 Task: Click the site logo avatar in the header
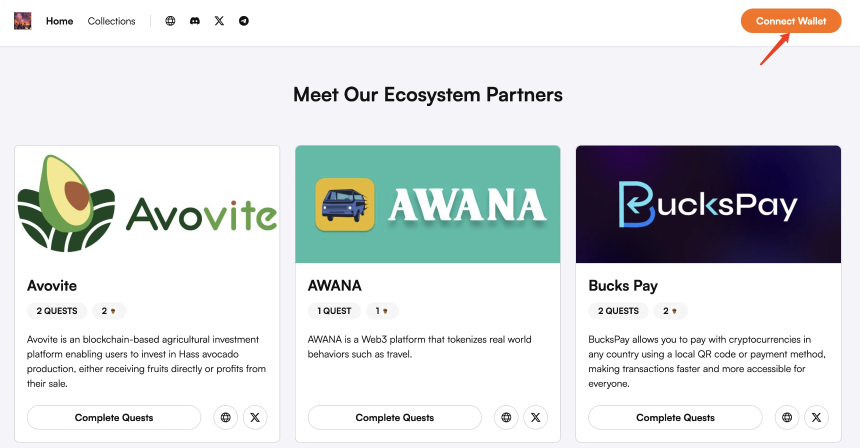point(22,21)
